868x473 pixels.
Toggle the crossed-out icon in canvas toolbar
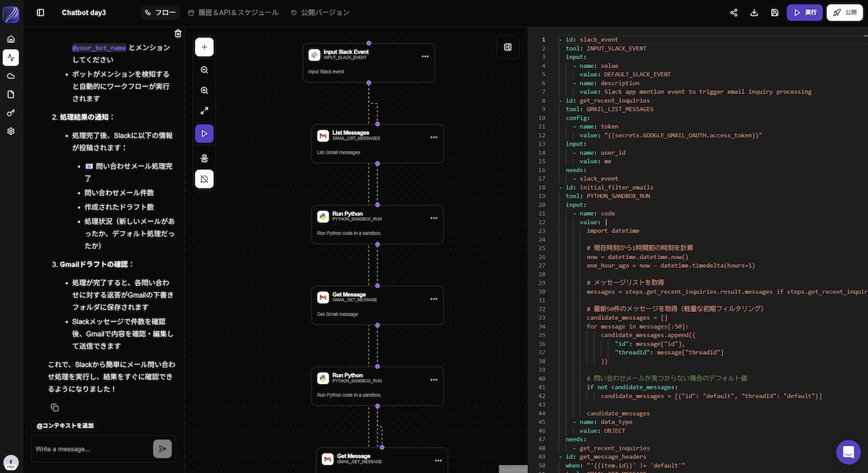[204, 178]
